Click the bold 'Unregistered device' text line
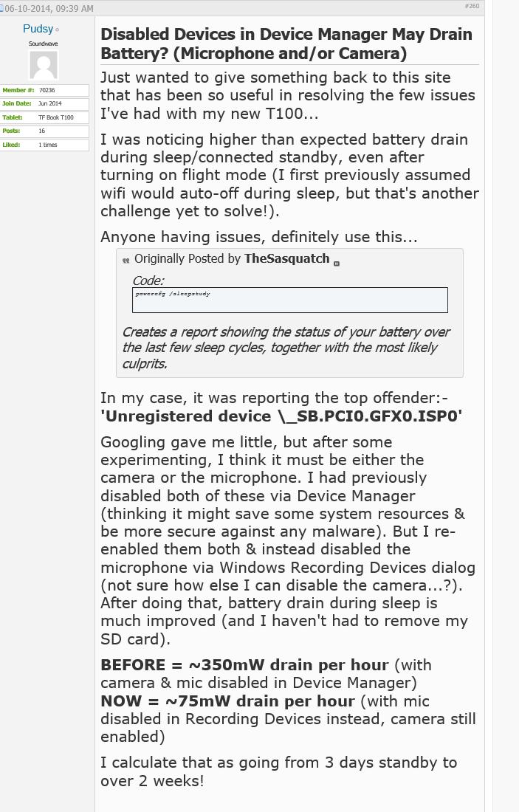Image resolution: width=519 pixels, height=812 pixels. 281,416
